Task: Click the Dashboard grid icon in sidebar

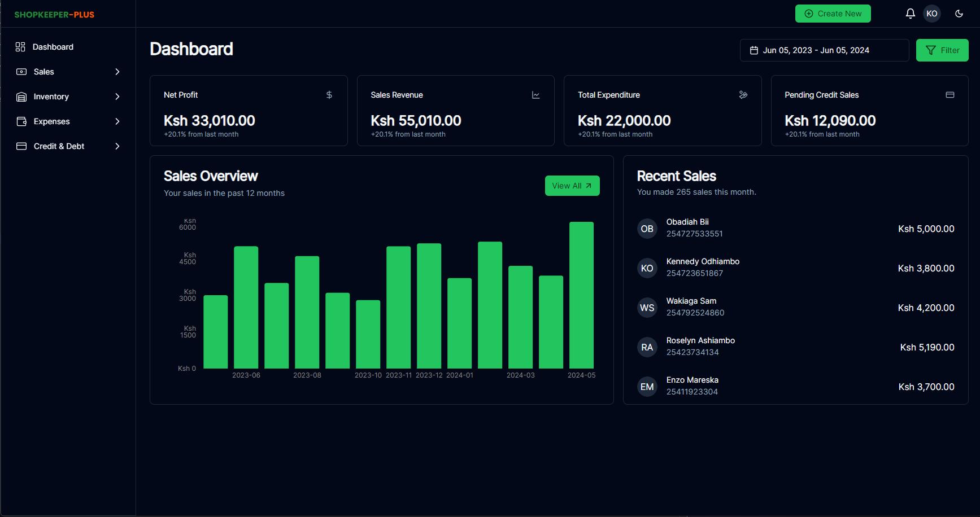Action: 20,47
